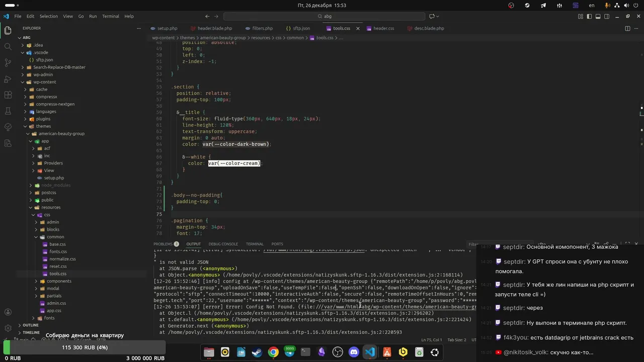The width and height of the screenshot is (644, 362).
Task: Click the date and time clock
Action: point(321,5)
